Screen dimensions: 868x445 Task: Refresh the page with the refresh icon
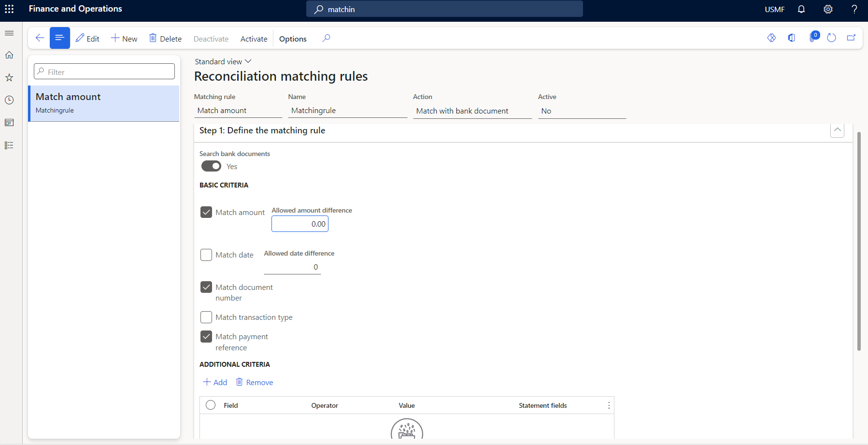point(832,38)
